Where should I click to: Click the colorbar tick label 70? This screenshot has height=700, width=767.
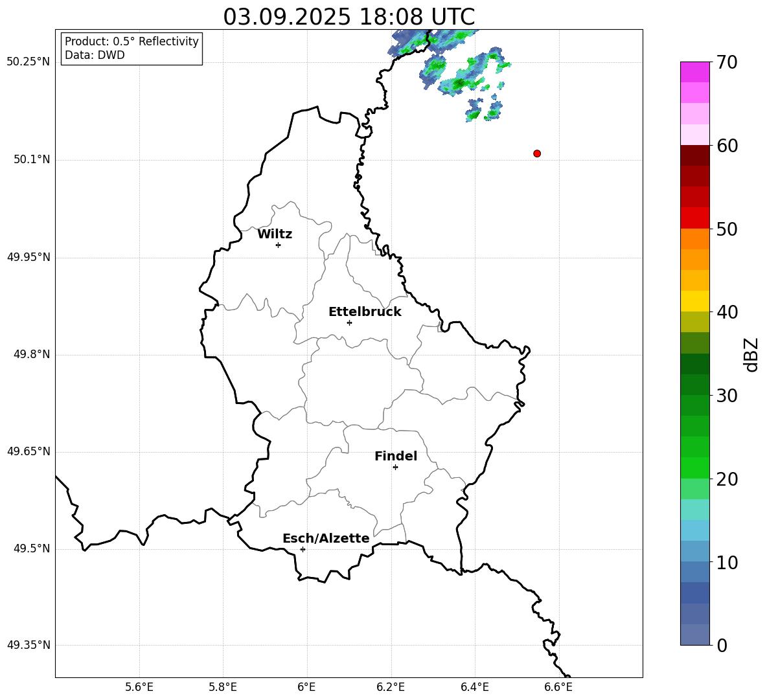point(727,63)
